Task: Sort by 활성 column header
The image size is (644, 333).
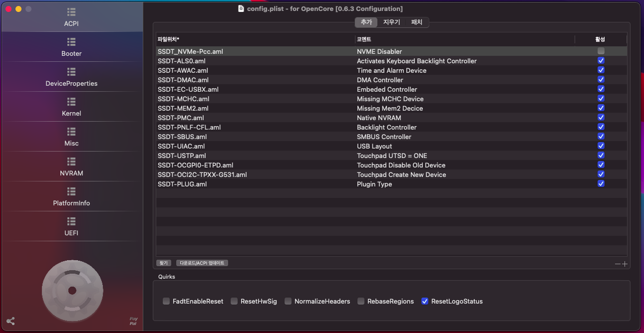Action: point(601,39)
